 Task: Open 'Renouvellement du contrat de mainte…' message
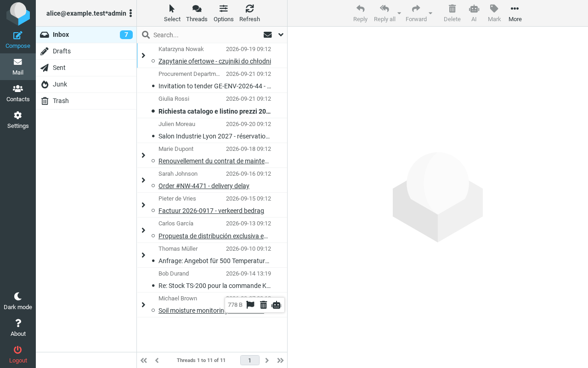(x=214, y=161)
